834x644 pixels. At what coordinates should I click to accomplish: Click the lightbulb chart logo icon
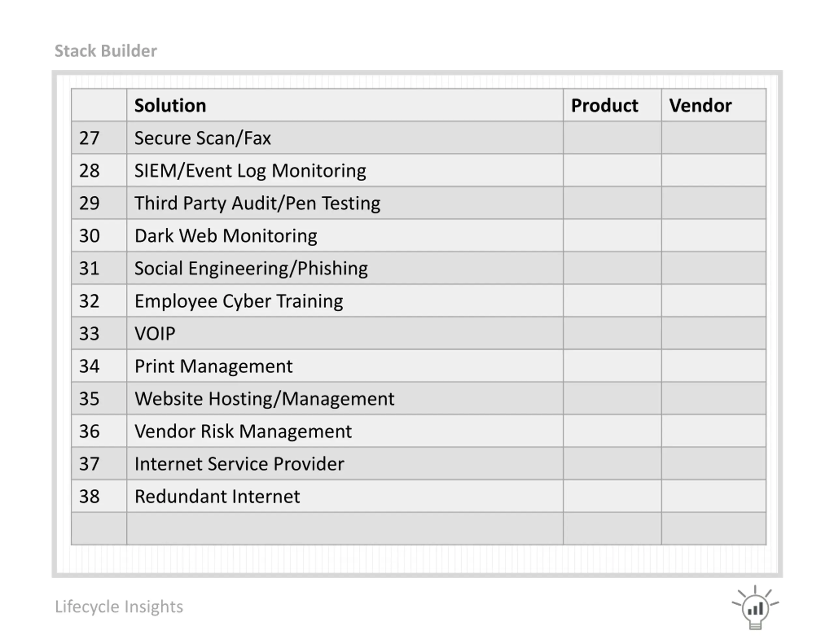coord(755,607)
